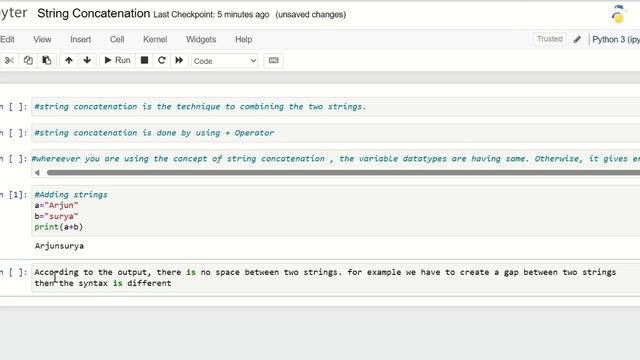
Task: Restart the kernel circular arrow icon
Action: coord(162,61)
